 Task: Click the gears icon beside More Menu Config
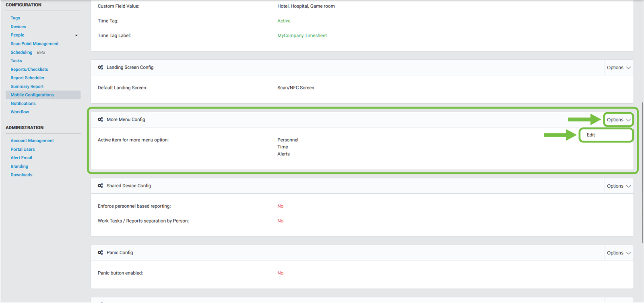coord(100,119)
